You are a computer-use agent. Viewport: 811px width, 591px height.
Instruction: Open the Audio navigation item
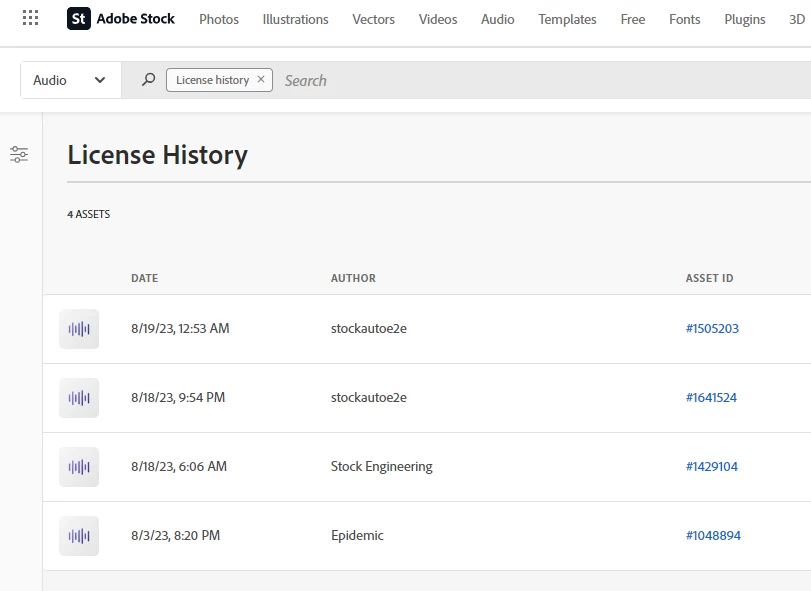[498, 19]
